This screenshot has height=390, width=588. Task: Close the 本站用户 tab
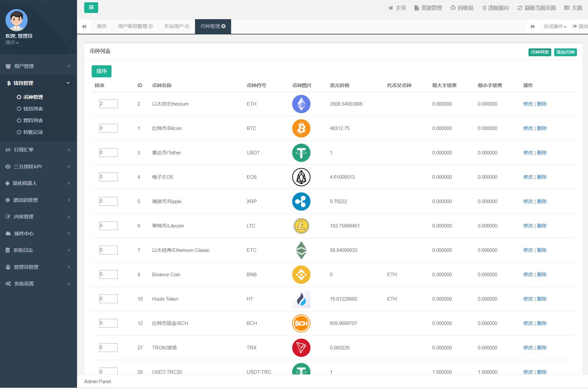(x=187, y=26)
